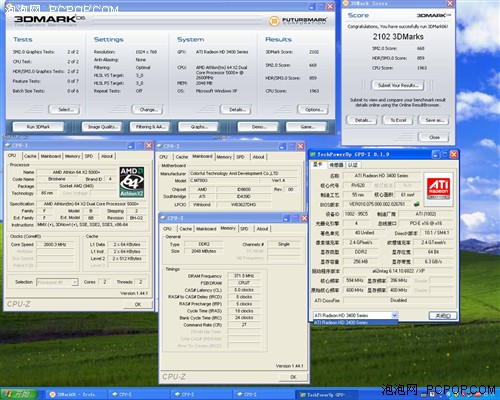Open Image Quality... in 3DMark06
Viewport: 500px width, 400px height.
click(x=102, y=127)
